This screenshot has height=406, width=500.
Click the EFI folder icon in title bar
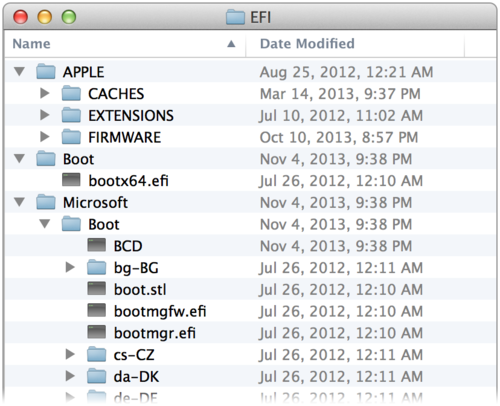click(x=235, y=17)
